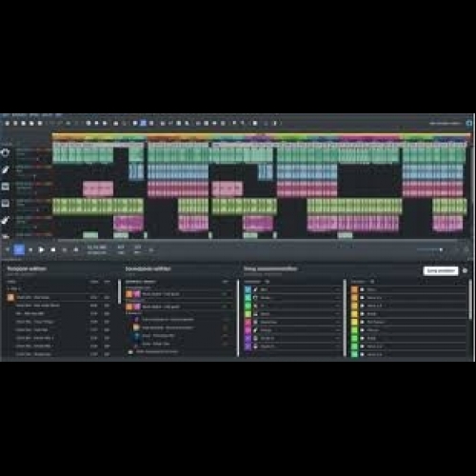The image size is (476, 476).
Task: Click the white button above the rightmost list
Action: coord(441,270)
